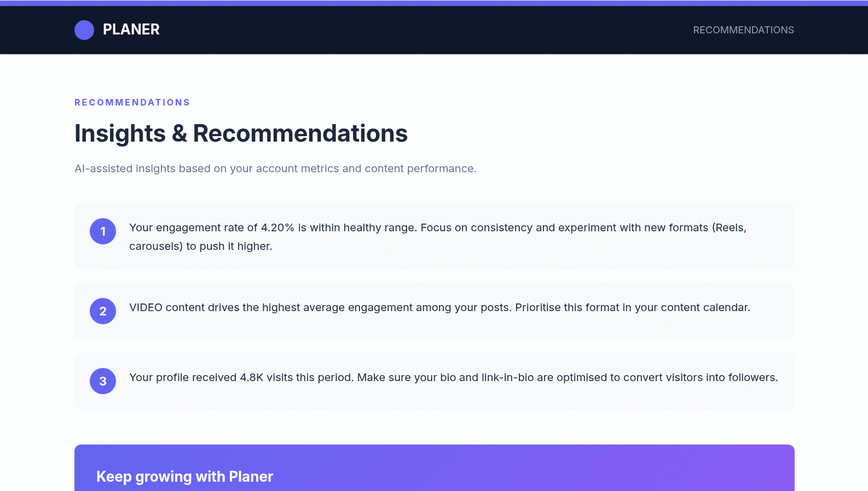Screen dimensions: 868x491
Task: Click the AI-assisted insights subtitle
Action: (x=275, y=168)
